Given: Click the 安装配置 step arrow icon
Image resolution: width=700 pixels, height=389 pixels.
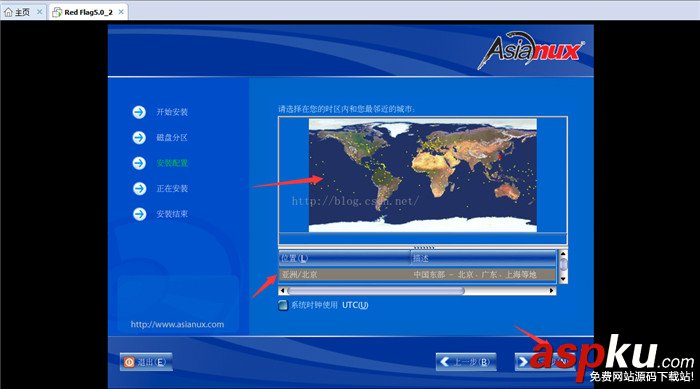Looking at the screenshot, I should click(139, 163).
